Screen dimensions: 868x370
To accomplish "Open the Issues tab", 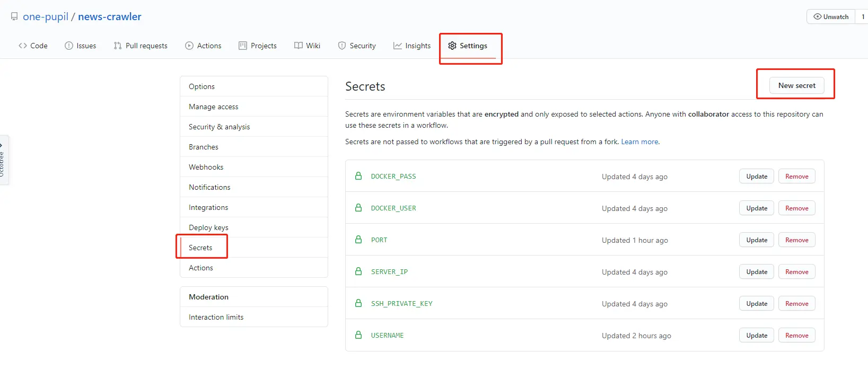I will [x=81, y=46].
